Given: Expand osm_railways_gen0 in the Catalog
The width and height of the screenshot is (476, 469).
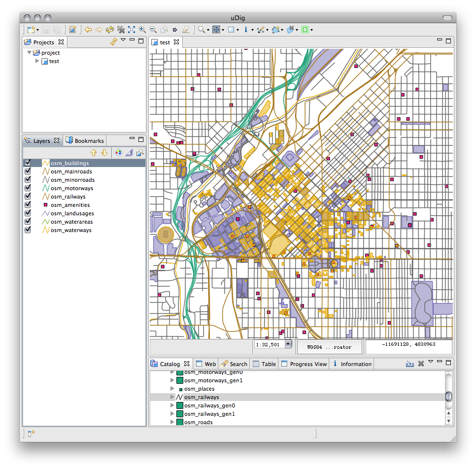Looking at the screenshot, I should pos(172,405).
